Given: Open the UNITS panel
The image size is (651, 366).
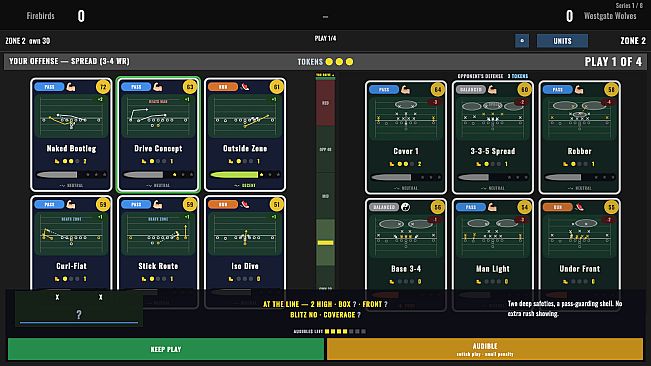Looking at the screenshot, I should [562, 41].
